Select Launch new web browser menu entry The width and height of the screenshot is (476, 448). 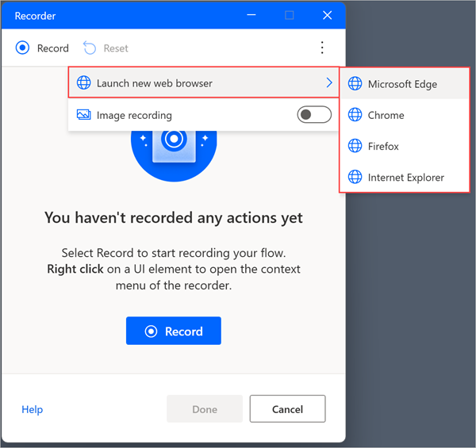click(x=203, y=82)
